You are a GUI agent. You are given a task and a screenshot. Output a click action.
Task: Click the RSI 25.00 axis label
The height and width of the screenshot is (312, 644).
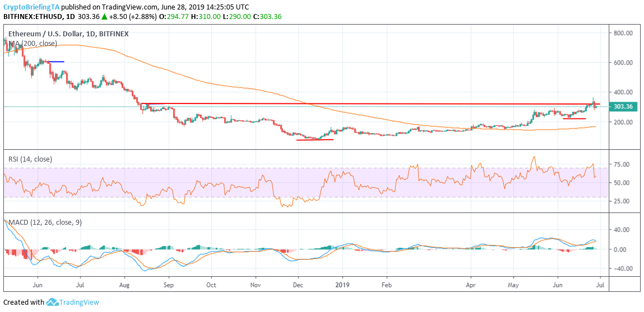(x=622, y=201)
